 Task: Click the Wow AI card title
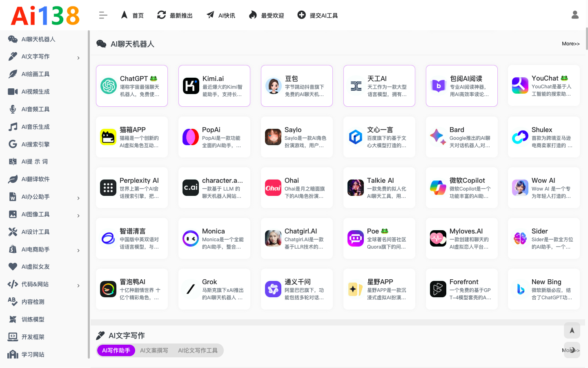click(x=543, y=180)
